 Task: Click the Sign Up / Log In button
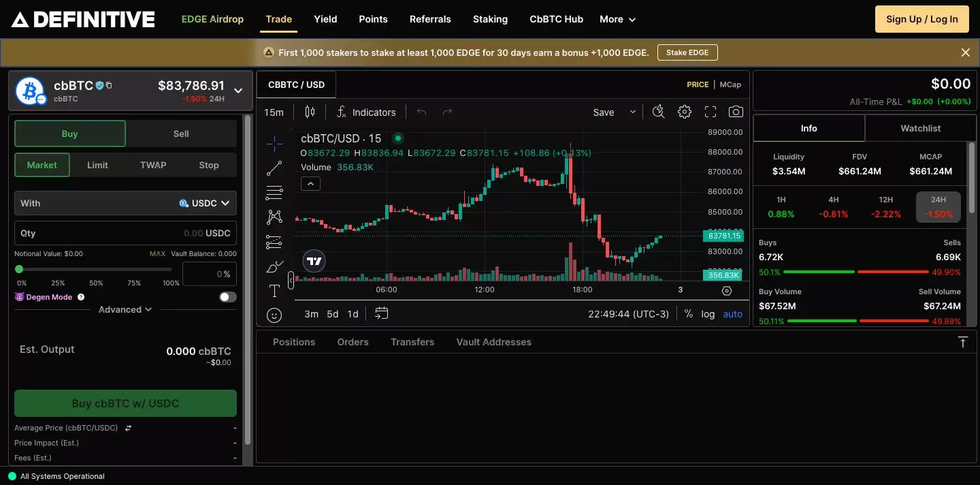point(921,19)
